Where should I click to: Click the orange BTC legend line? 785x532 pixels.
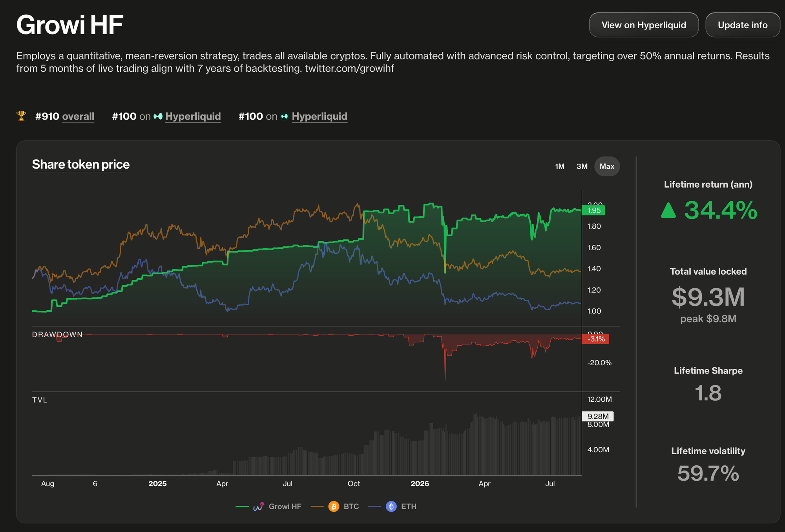[x=317, y=506]
